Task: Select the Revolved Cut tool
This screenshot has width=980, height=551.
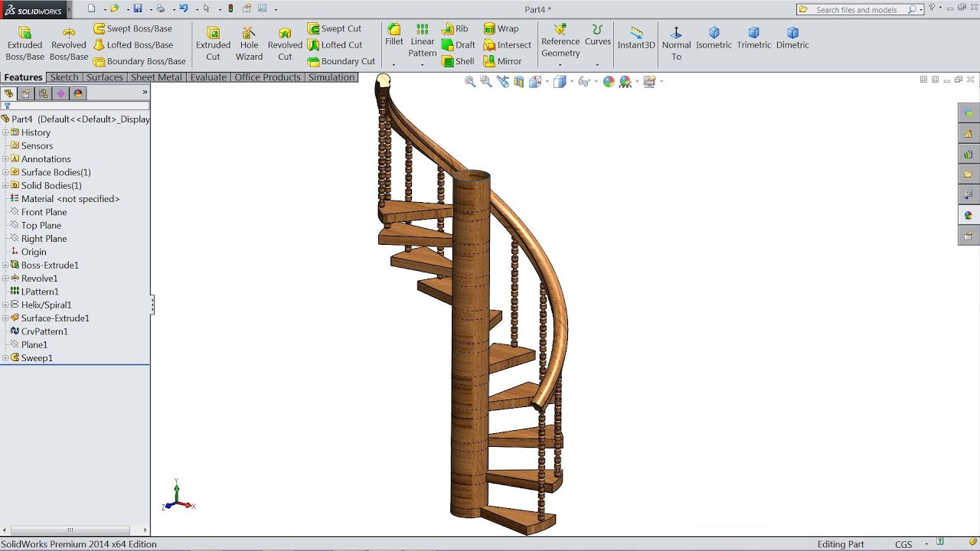Action: 285,44
